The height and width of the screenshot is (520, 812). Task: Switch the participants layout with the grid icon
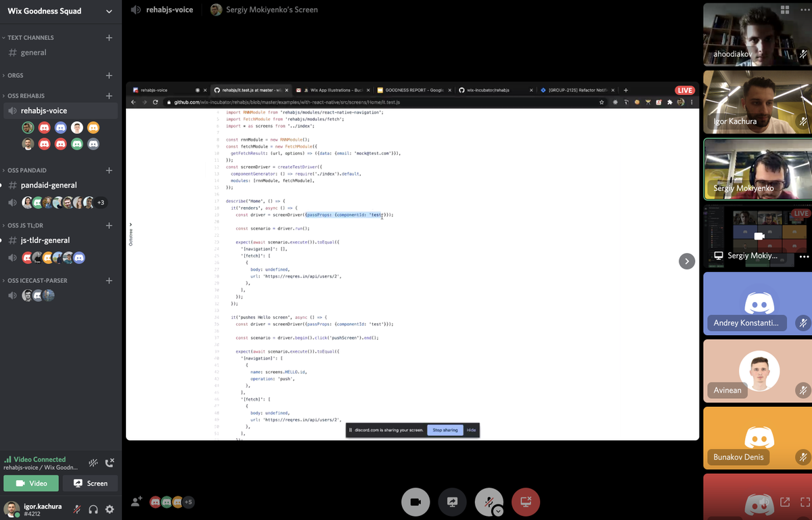tap(785, 9)
